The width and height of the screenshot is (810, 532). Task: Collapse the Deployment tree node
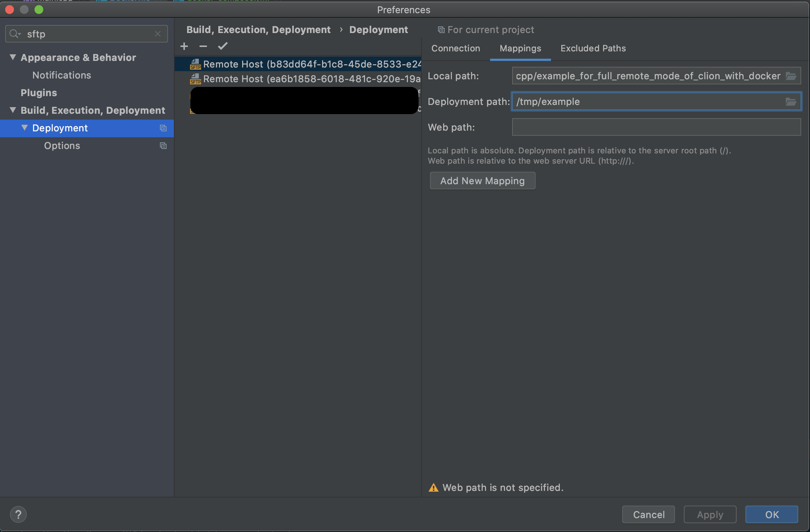25,128
